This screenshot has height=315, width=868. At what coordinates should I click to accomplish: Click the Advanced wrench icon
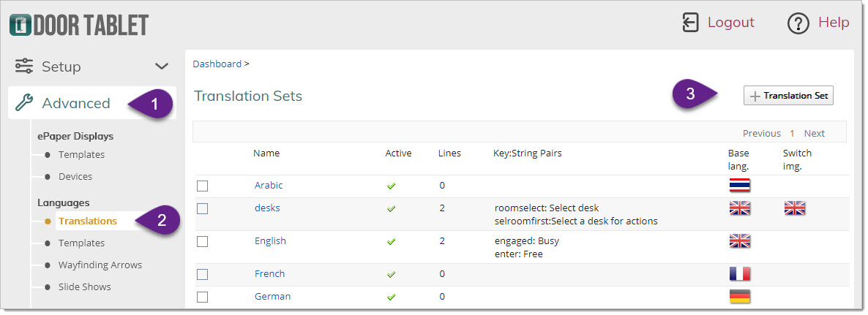click(x=24, y=103)
